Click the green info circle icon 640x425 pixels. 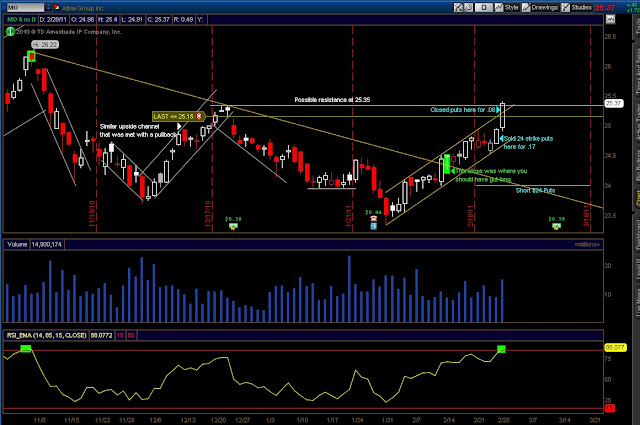[x=10, y=31]
